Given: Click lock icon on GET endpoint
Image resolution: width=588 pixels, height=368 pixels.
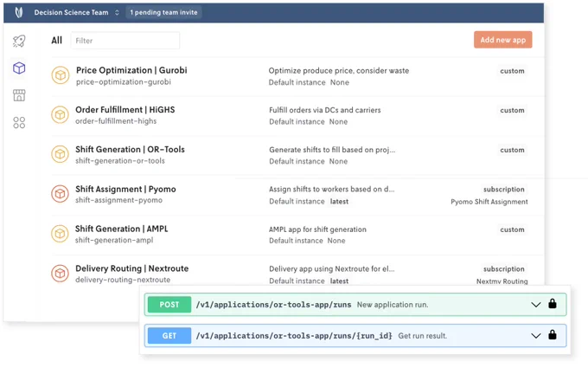Looking at the screenshot, I should pos(553,334).
